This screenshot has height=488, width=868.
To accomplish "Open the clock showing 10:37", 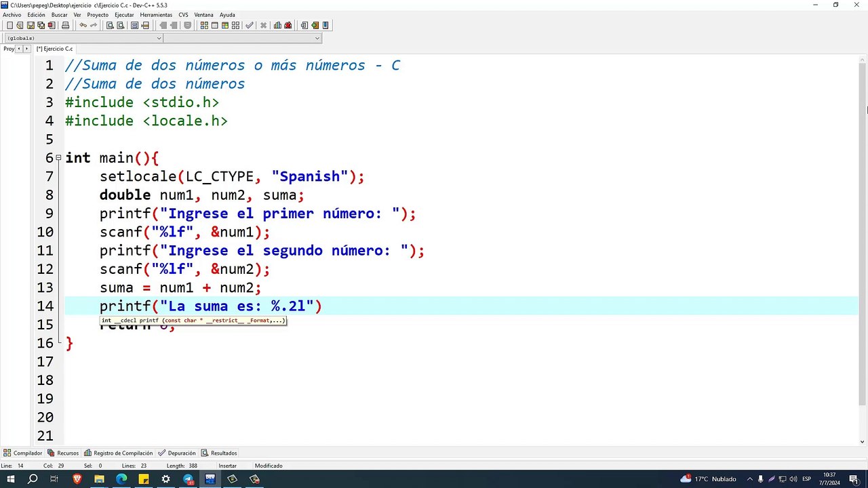I will pyautogui.click(x=829, y=479).
